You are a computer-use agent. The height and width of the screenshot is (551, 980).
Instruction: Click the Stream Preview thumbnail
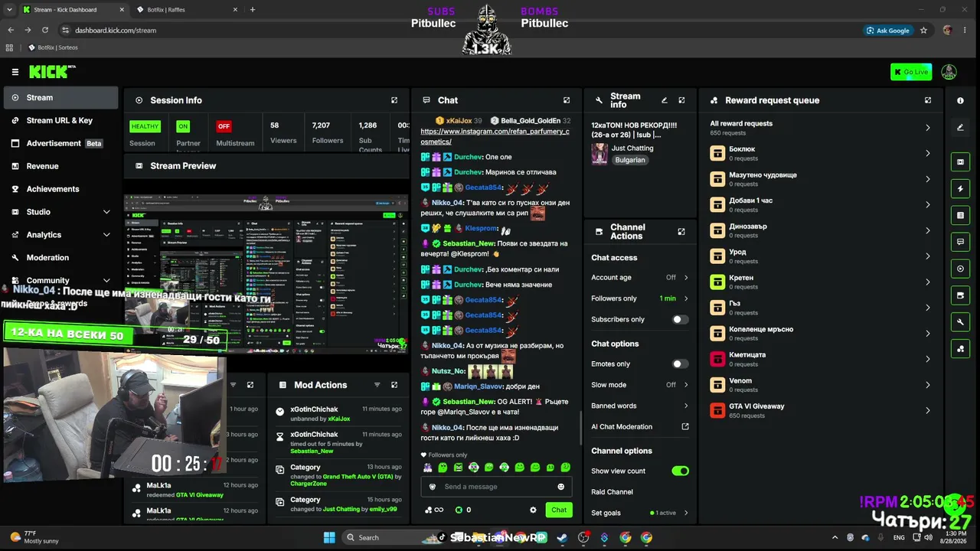pyautogui.click(x=266, y=274)
